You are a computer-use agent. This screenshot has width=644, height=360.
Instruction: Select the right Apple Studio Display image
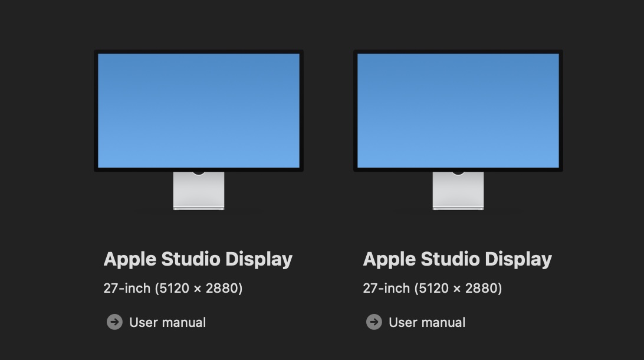click(458, 130)
